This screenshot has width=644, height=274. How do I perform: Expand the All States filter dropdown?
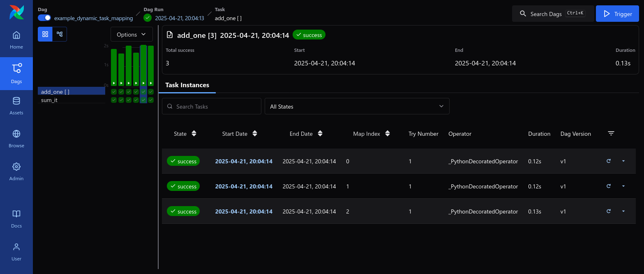357,106
